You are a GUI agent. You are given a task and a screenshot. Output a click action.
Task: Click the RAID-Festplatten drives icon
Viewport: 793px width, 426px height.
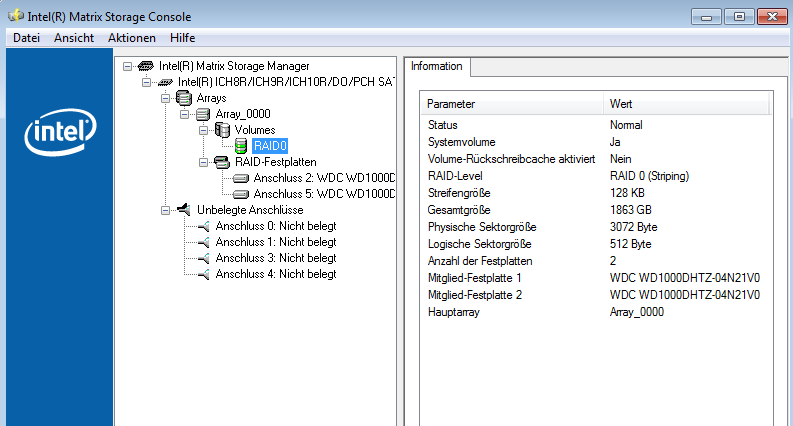click(x=222, y=162)
